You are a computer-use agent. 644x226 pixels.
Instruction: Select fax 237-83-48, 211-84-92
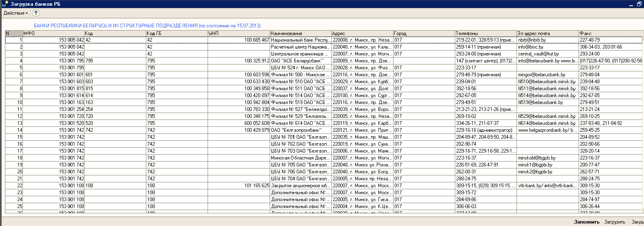point(611,123)
